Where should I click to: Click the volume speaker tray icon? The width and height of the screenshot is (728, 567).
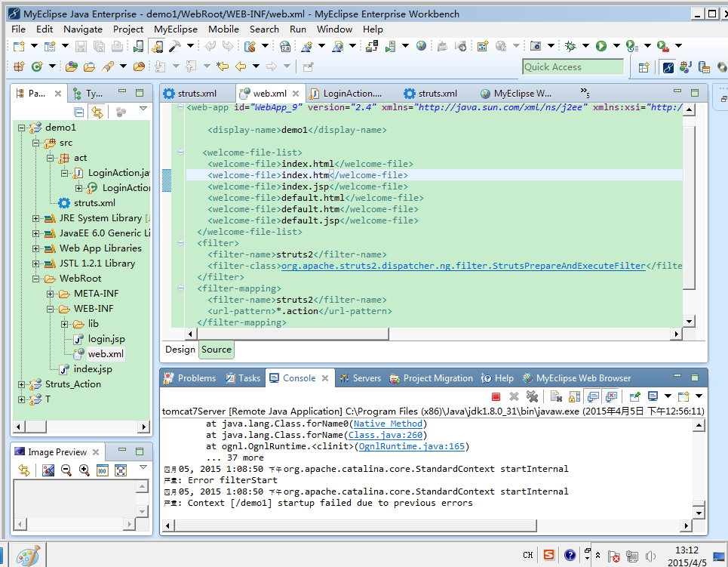(650, 556)
